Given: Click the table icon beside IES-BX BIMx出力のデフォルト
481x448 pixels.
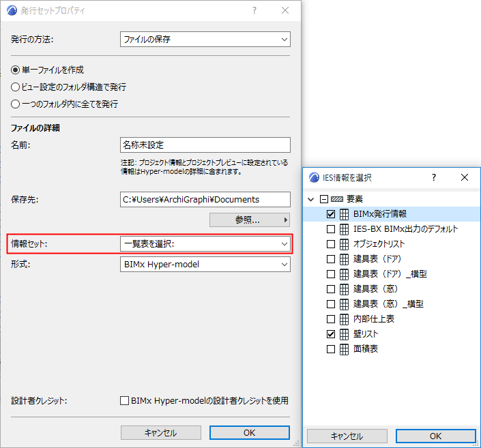Looking at the screenshot, I should point(344,229).
